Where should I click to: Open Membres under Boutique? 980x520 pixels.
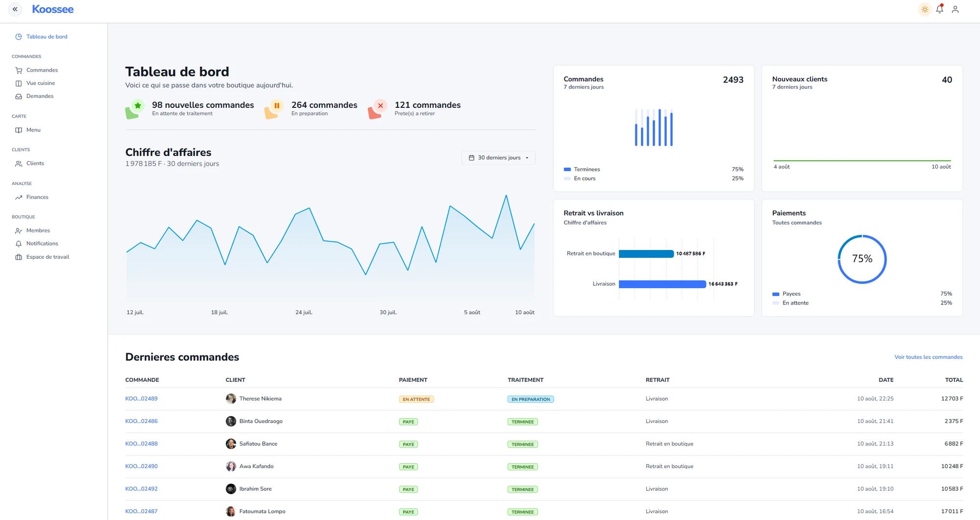click(x=38, y=230)
